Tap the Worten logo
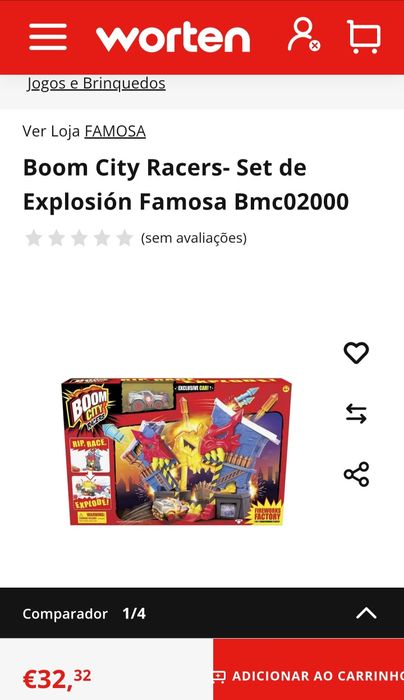Viewport: 404px width, 700px height. 173,37
